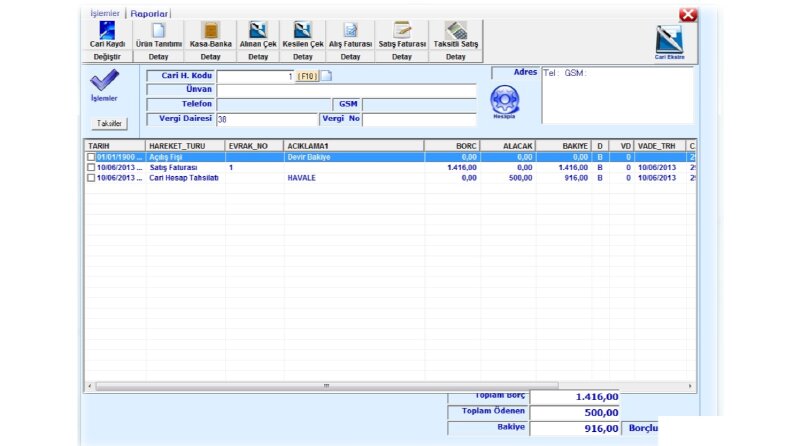Sort by the EVRAK_NO column header

[254, 146]
